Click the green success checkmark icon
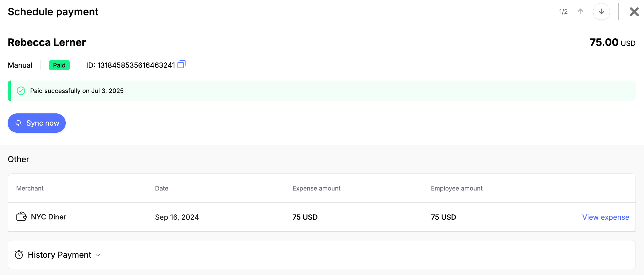This screenshot has height=275, width=644. pos(21,91)
